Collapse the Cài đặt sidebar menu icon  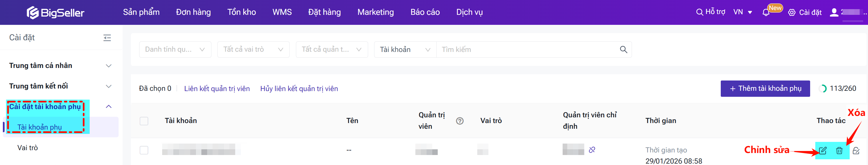[107, 38]
